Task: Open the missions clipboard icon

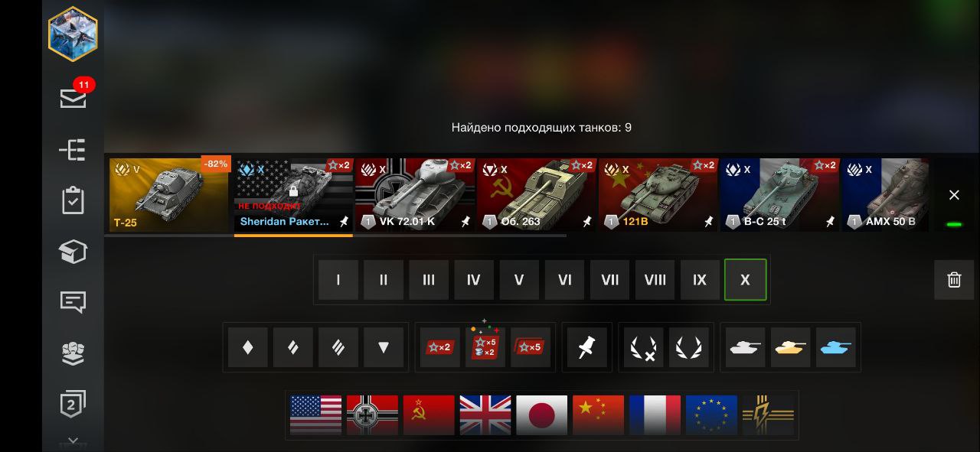Action: 73,200
